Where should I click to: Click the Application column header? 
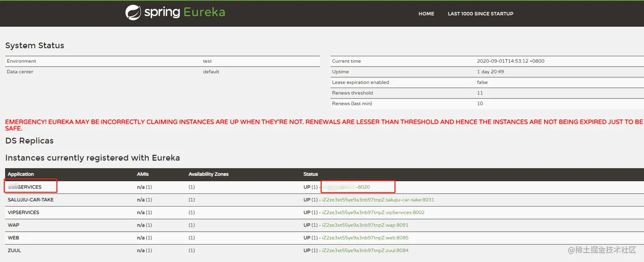click(21, 174)
